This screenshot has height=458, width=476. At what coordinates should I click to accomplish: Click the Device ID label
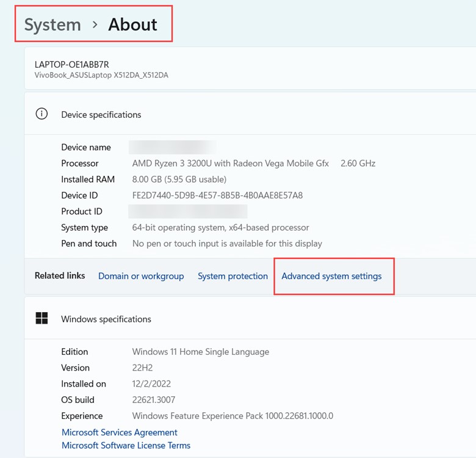(79, 195)
